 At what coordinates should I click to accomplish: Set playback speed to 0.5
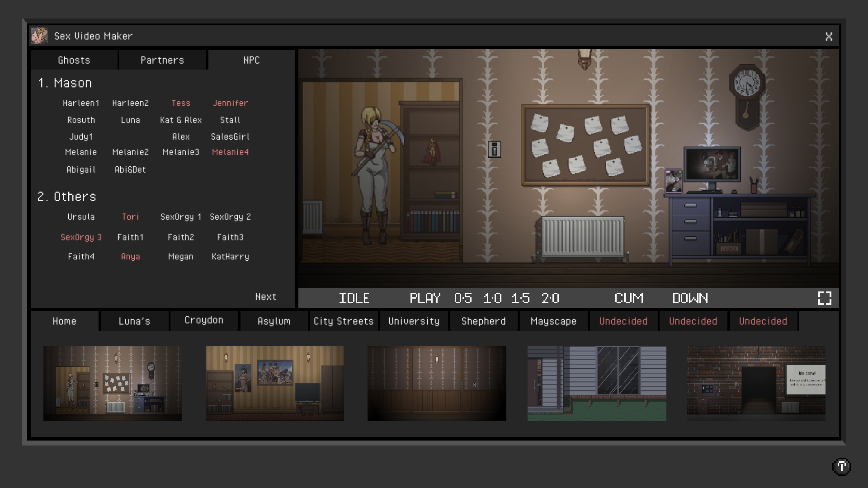pyautogui.click(x=463, y=298)
